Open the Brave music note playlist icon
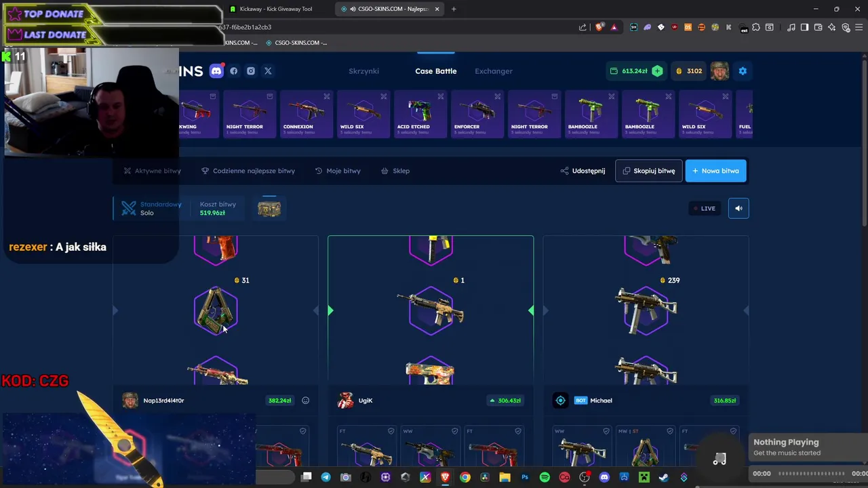The height and width of the screenshot is (488, 868). [791, 27]
